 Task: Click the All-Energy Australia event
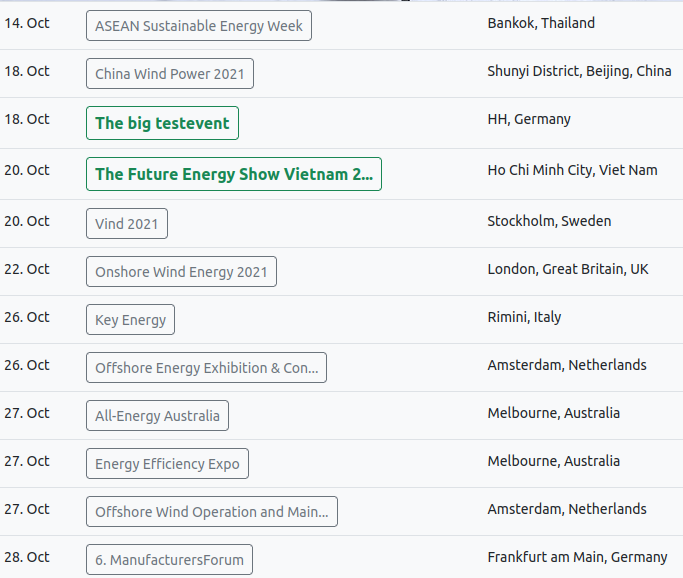point(157,416)
